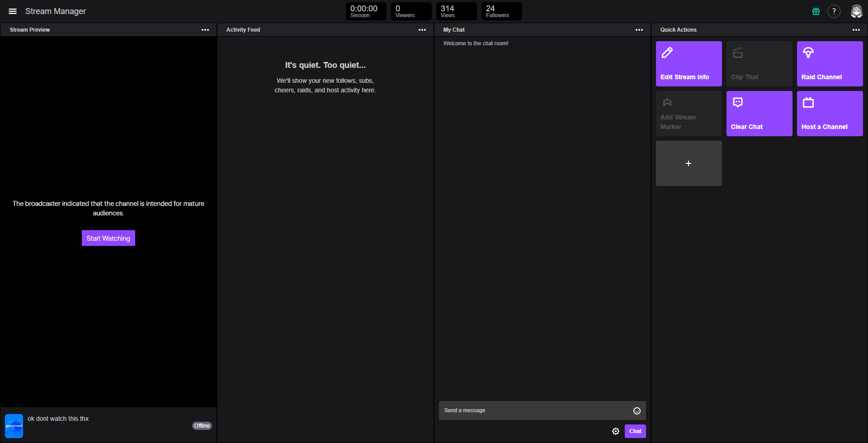Click the Raid Channel tile

click(830, 64)
